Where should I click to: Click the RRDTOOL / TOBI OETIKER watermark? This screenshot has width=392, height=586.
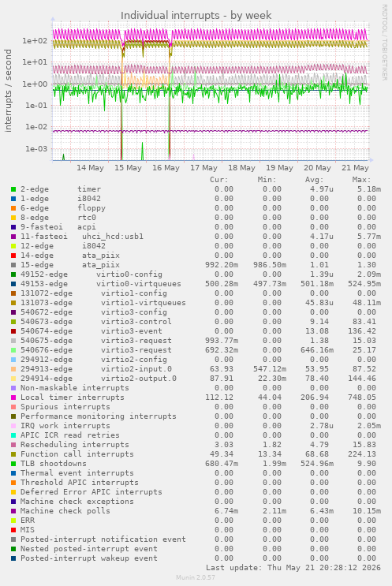coord(384,43)
